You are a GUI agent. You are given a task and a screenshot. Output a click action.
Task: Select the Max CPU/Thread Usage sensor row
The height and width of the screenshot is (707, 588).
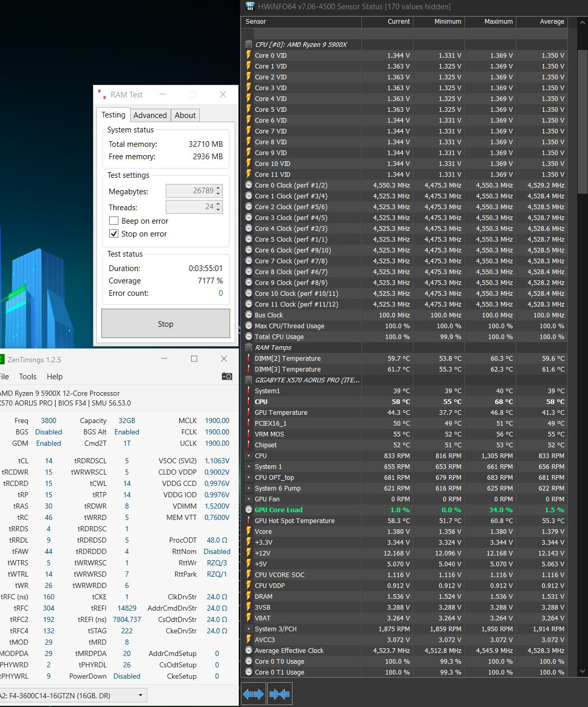tap(405, 326)
